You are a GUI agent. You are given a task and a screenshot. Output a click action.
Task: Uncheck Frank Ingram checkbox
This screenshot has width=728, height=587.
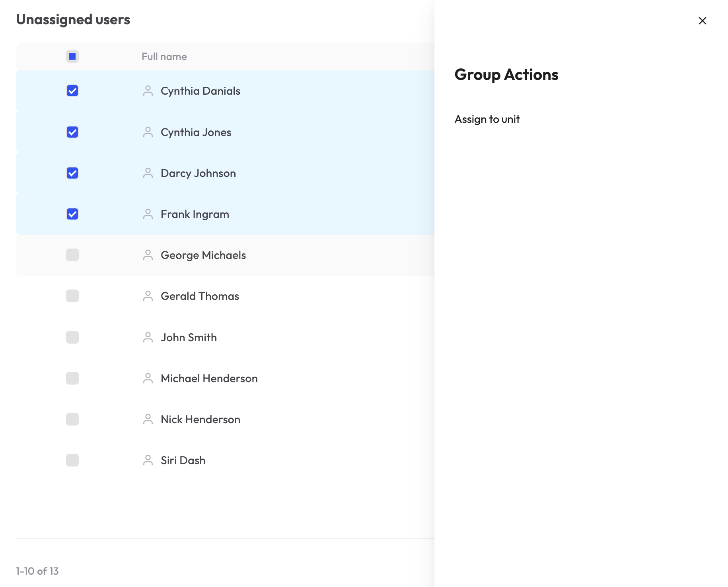tap(72, 214)
